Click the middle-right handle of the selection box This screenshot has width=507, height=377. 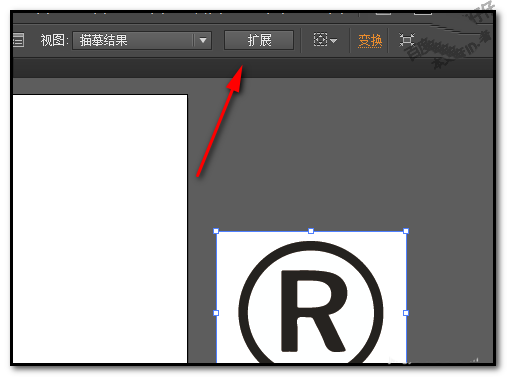406,313
